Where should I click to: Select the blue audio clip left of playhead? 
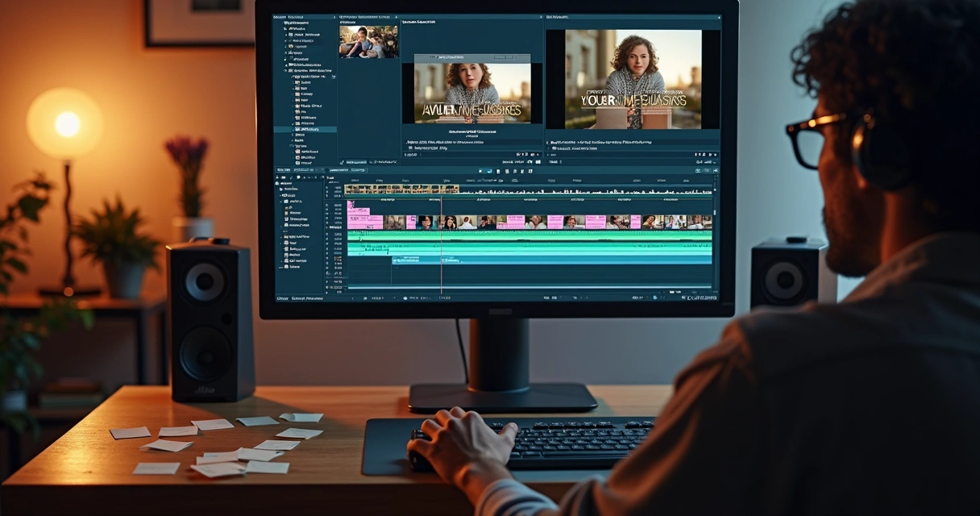click(416, 260)
